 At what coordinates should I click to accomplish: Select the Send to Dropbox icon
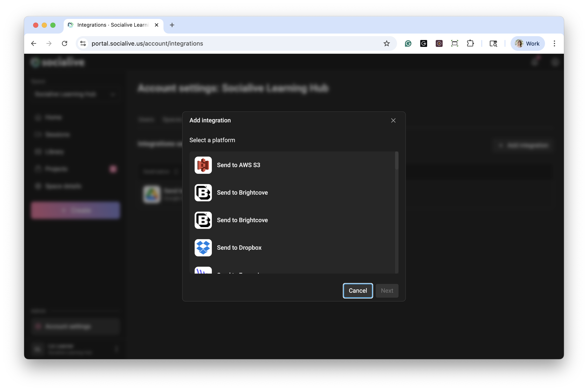(x=203, y=248)
